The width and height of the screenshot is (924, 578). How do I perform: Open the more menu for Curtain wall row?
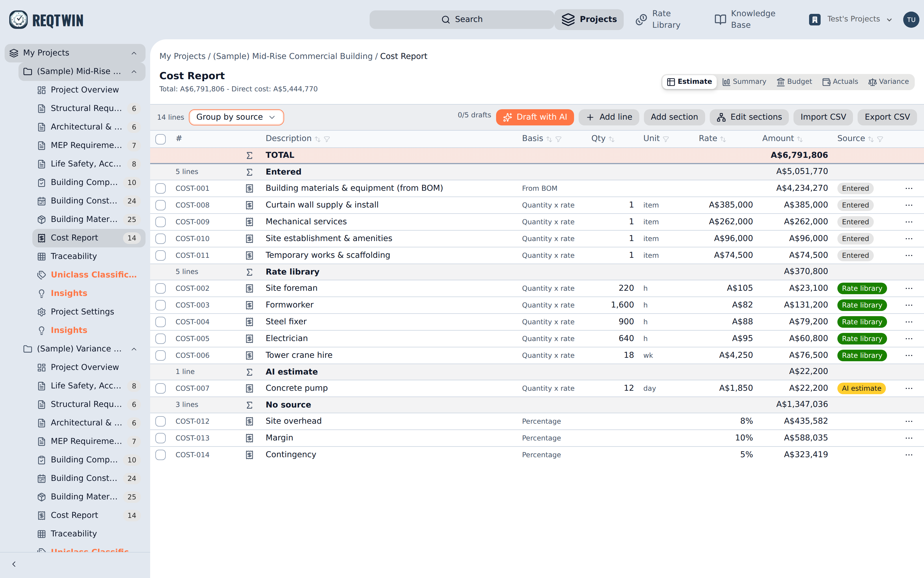(909, 205)
